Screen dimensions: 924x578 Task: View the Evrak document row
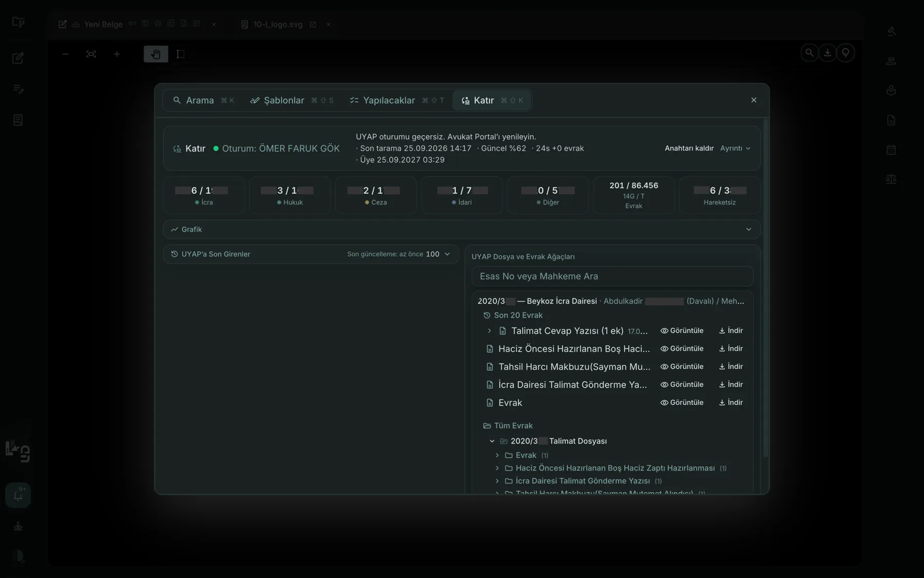coord(682,403)
